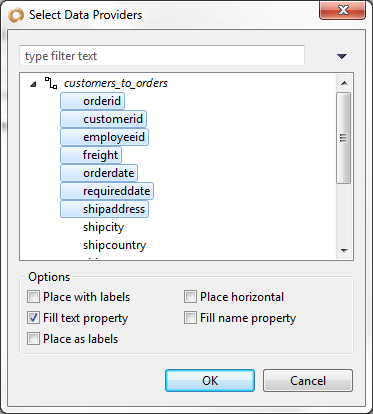This screenshot has height=414, width=373.
Task: Collapse the customers_to_orders tree node
Action: 33,84
